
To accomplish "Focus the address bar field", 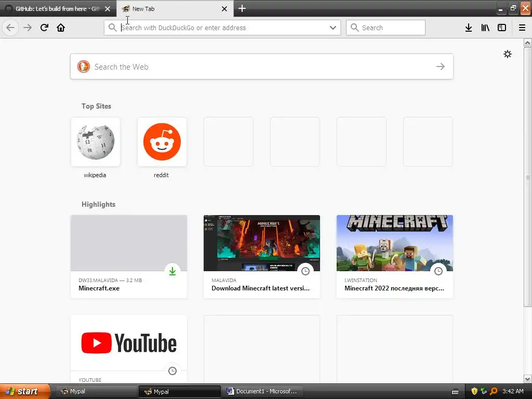I will click(222, 28).
